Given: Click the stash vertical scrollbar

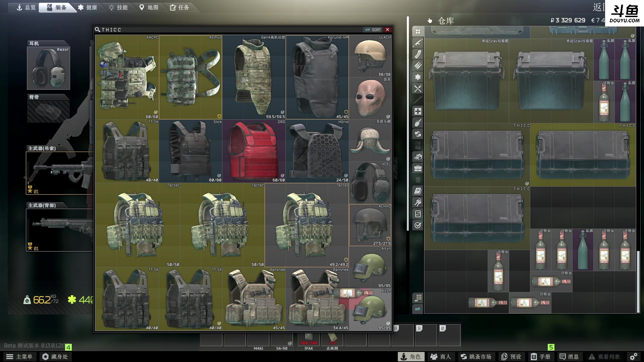Looking at the screenshot, I should click(x=638, y=282).
